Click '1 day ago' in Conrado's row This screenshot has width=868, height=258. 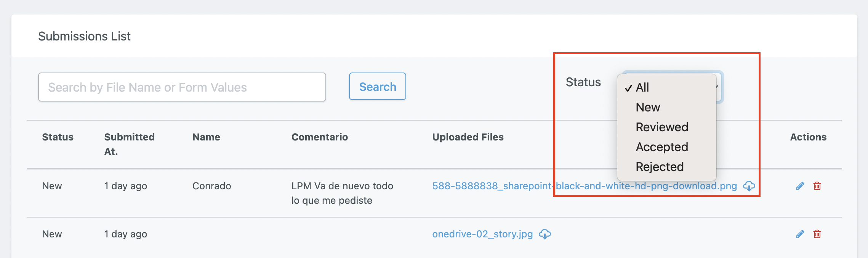tap(126, 186)
